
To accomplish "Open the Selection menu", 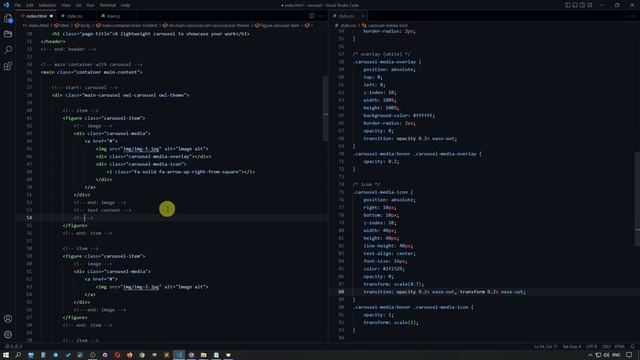I will pyautogui.click(x=47, y=5).
